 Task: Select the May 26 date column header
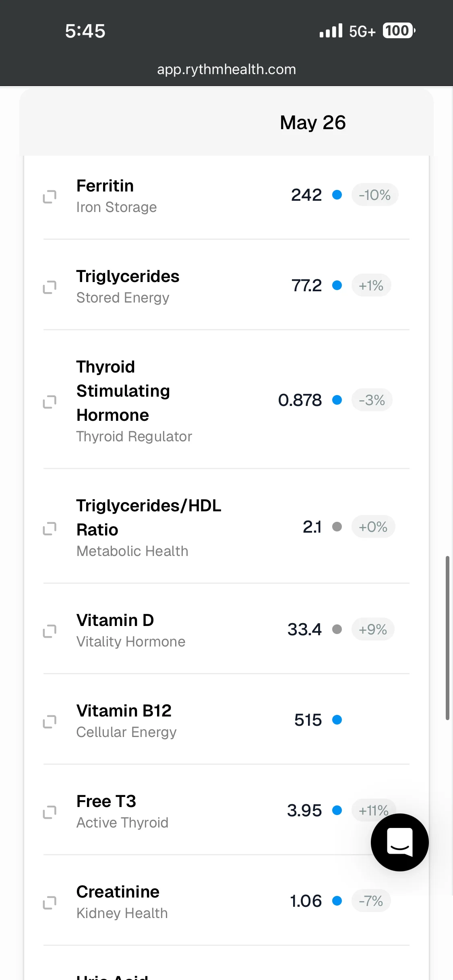click(x=313, y=122)
